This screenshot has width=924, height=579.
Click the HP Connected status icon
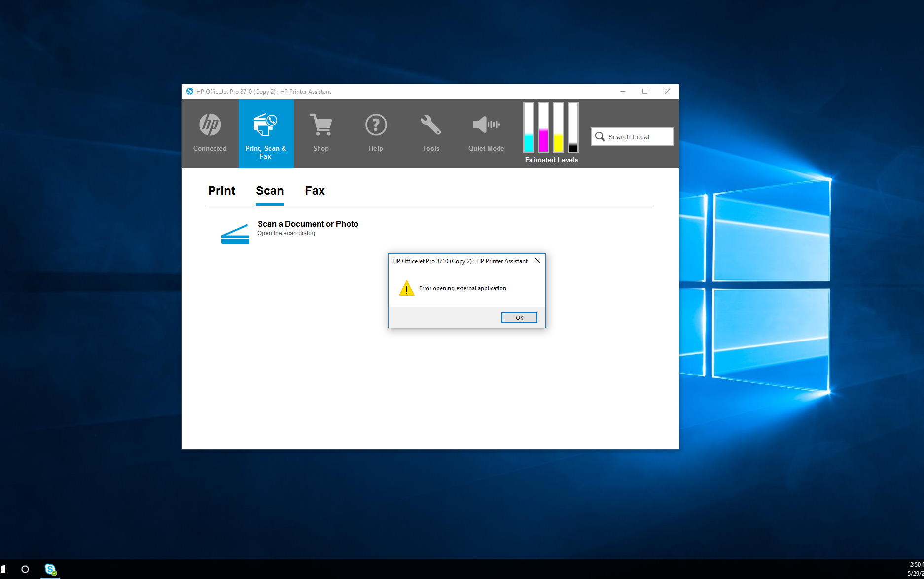tap(210, 125)
